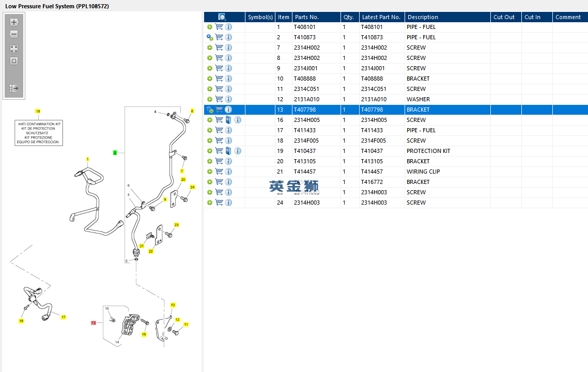This screenshot has width=588, height=372.
Task: Click callout 1 on fuel pipe diagram
Action: (x=87, y=159)
